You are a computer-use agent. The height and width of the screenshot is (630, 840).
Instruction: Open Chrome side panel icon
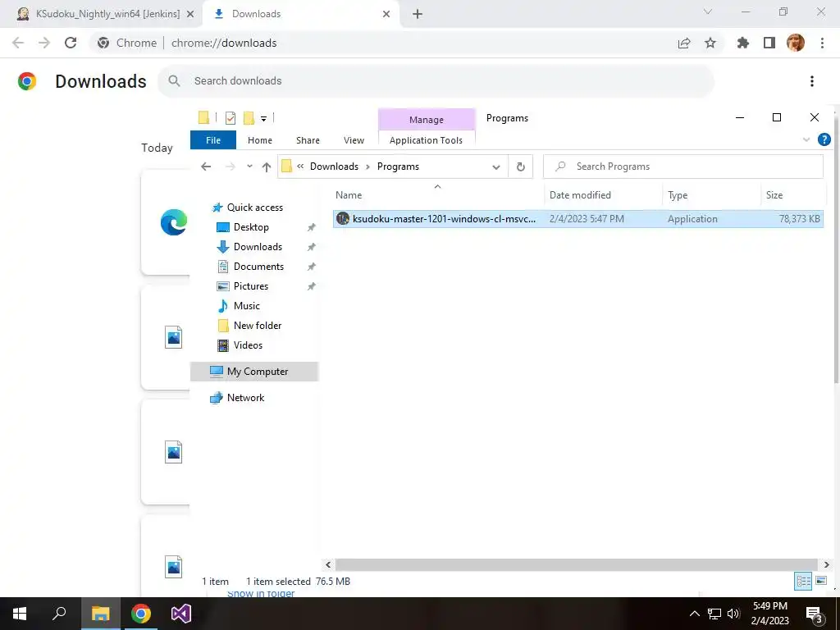coord(769,43)
